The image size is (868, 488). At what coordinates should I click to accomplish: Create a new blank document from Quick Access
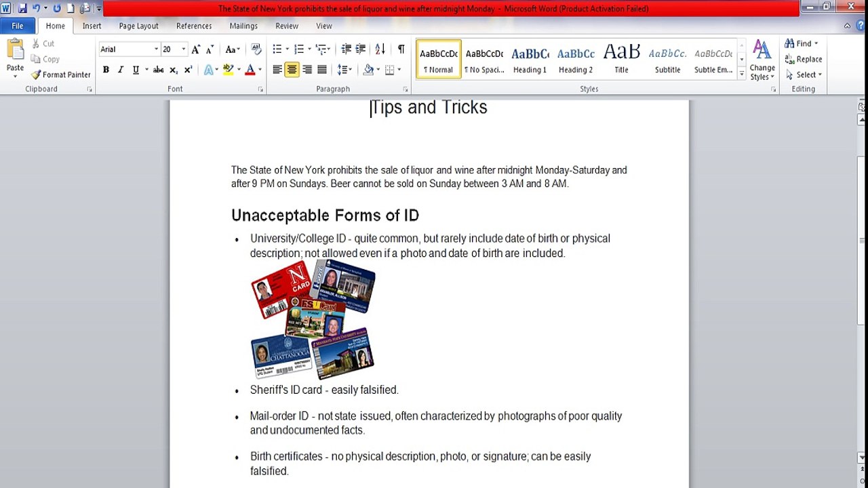point(71,9)
